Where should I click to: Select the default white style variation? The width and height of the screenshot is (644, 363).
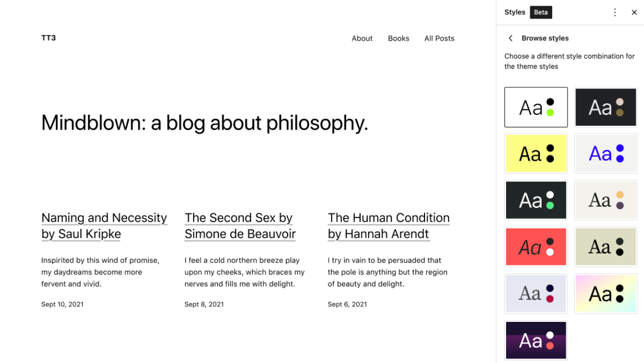(x=536, y=107)
